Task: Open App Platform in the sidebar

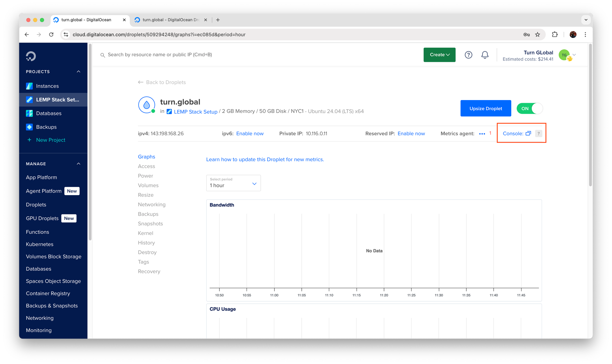Action: 41,177
